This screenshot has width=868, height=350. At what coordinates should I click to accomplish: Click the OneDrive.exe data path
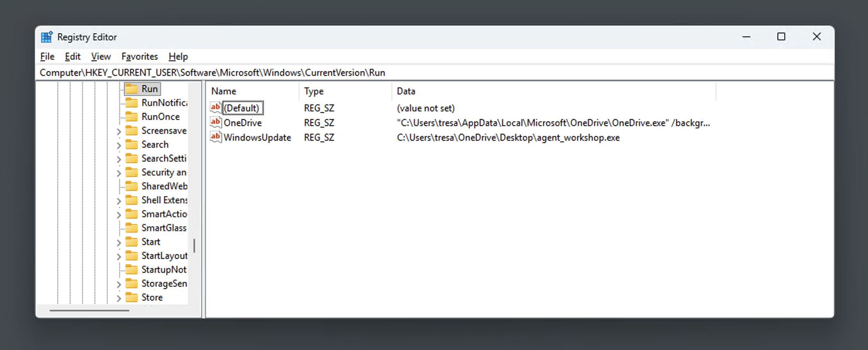[x=554, y=123]
